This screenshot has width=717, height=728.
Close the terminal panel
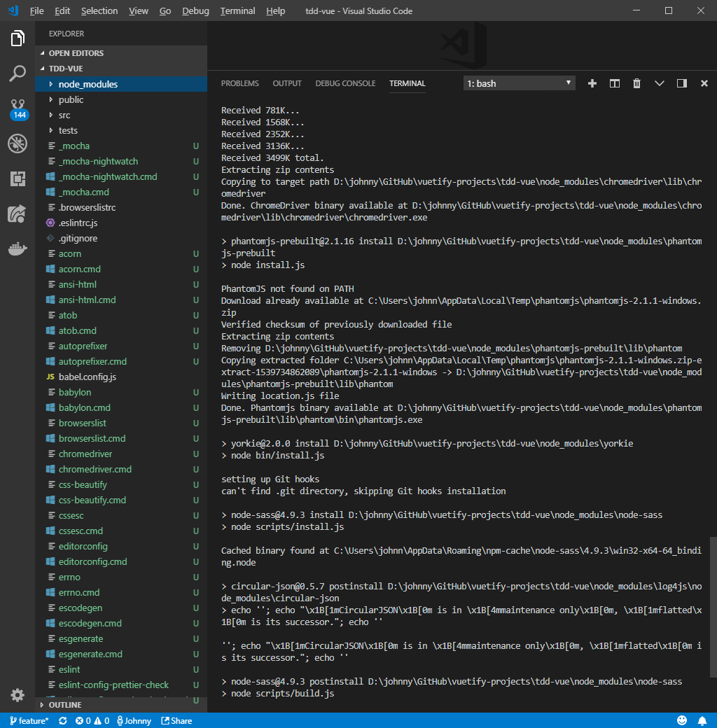[704, 83]
